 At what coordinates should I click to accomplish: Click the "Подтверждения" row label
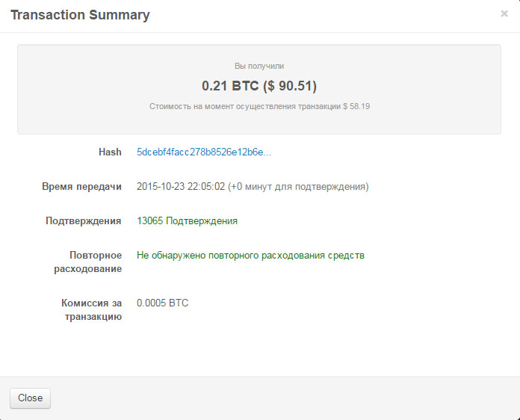point(83,221)
